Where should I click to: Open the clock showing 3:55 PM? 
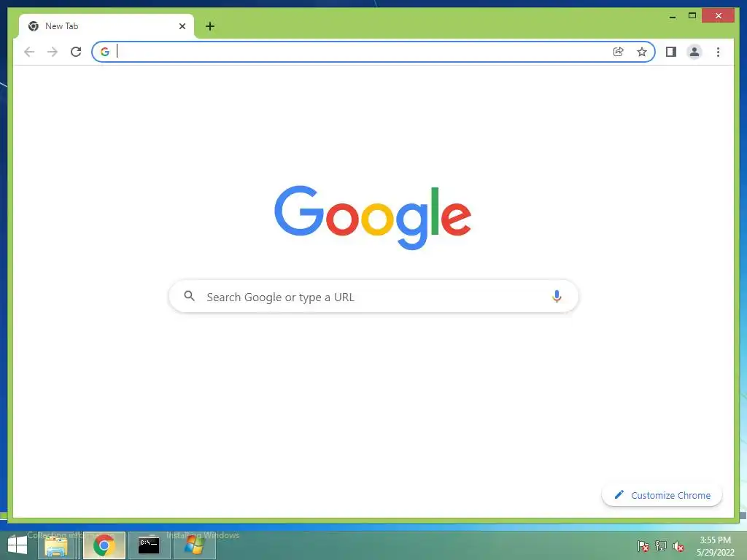click(x=715, y=545)
